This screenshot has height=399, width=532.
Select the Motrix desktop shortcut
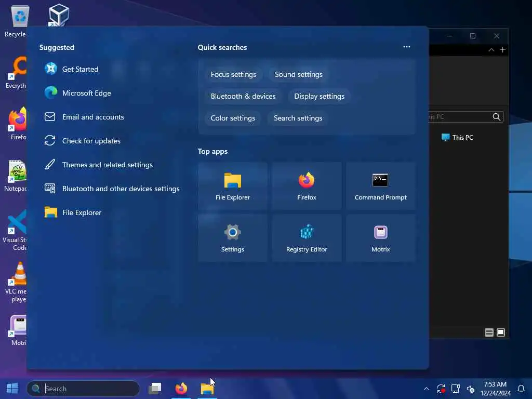click(x=17, y=330)
